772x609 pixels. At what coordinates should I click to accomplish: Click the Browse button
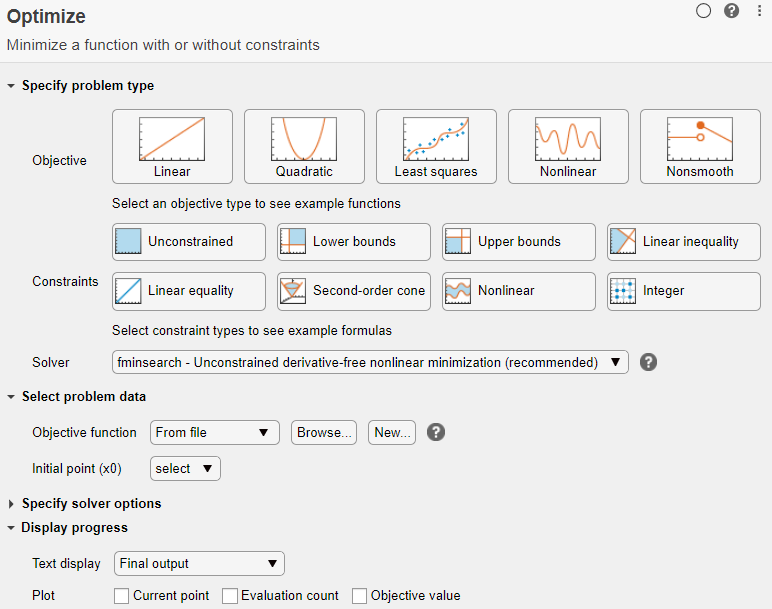(x=325, y=432)
